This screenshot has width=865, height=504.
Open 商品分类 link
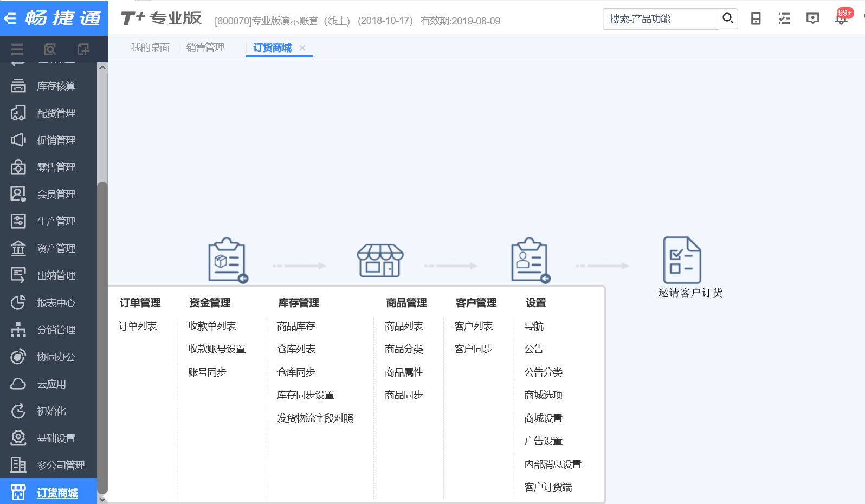coord(404,349)
